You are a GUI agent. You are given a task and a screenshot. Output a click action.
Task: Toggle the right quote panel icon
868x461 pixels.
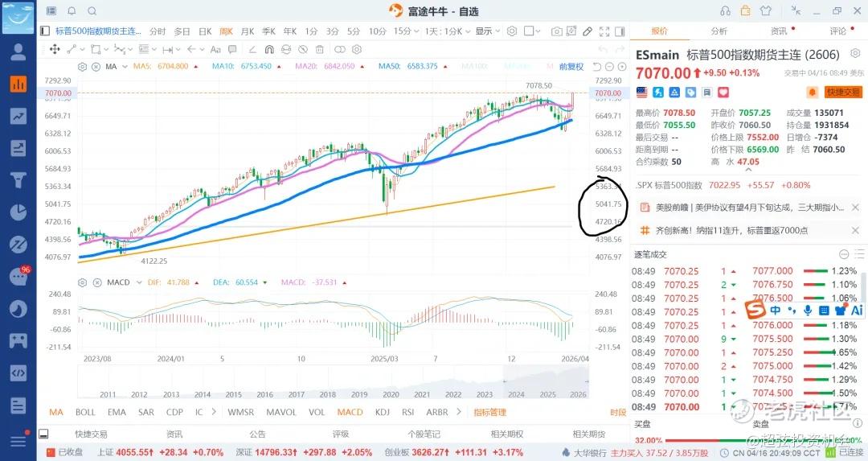[x=620, y=31]
